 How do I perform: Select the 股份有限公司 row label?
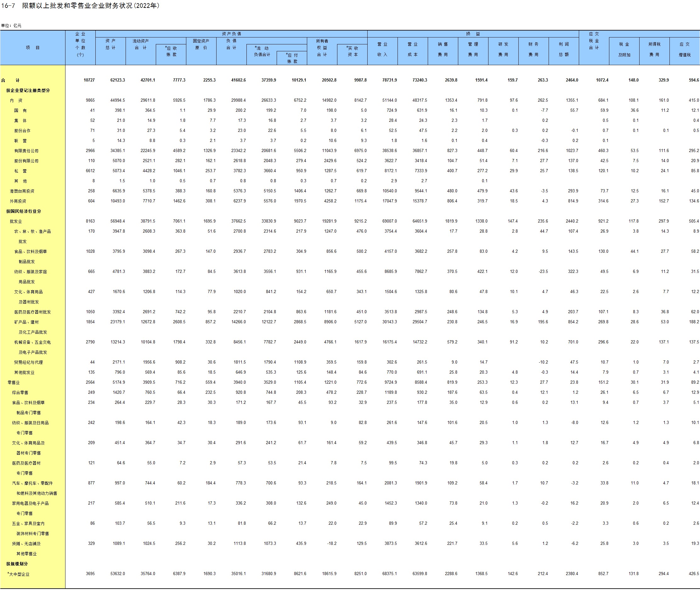pyautogui.click(x=26, y=161)
